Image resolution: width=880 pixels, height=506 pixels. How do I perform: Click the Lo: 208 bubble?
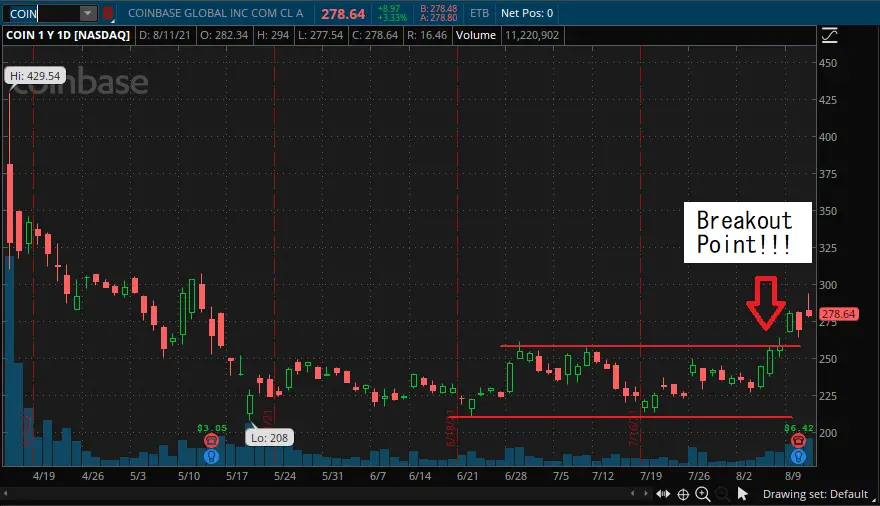point(269,438)
